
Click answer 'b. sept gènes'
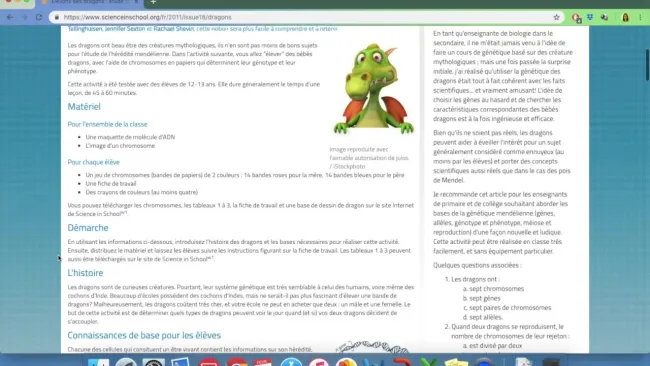tap(481, 298)
